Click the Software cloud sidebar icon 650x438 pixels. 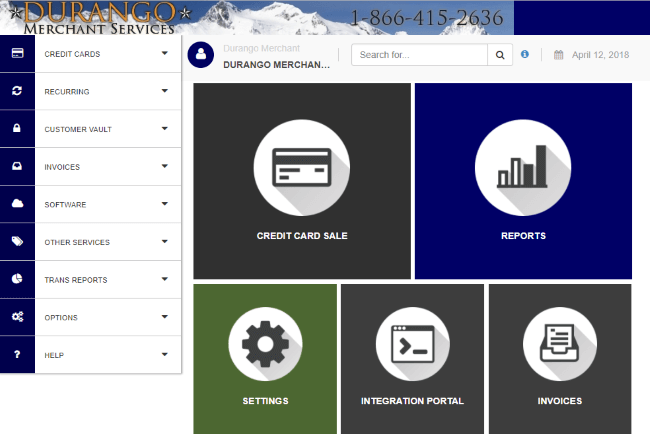[x=17, y=203]
